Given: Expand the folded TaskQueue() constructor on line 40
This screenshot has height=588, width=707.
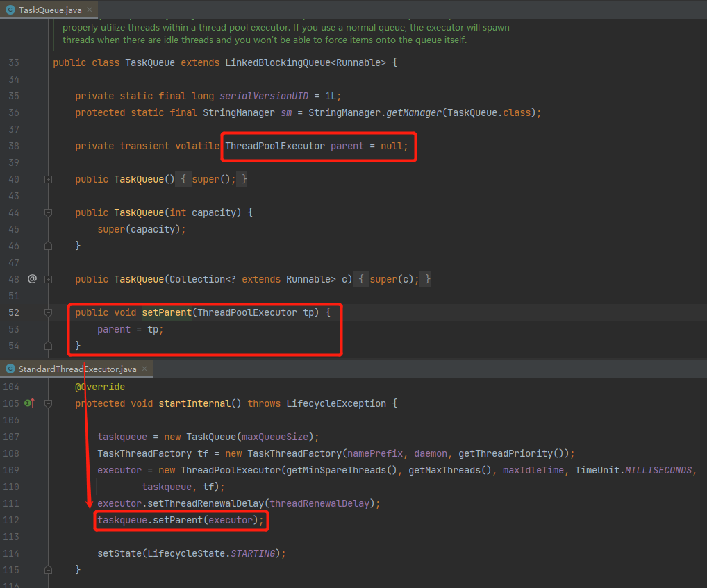Looking at the screenshot, I should tap(48, 179).
